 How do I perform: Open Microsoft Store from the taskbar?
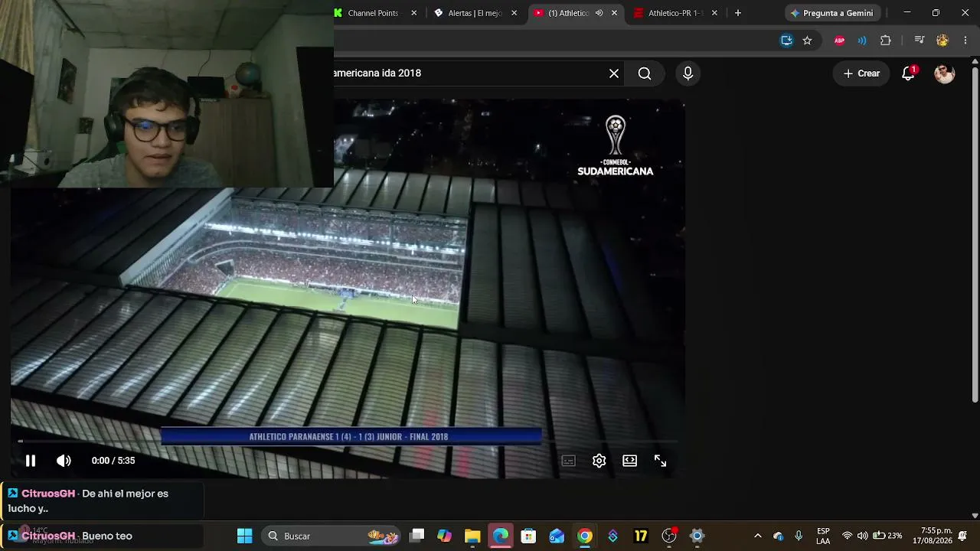(x=528, y=536)
